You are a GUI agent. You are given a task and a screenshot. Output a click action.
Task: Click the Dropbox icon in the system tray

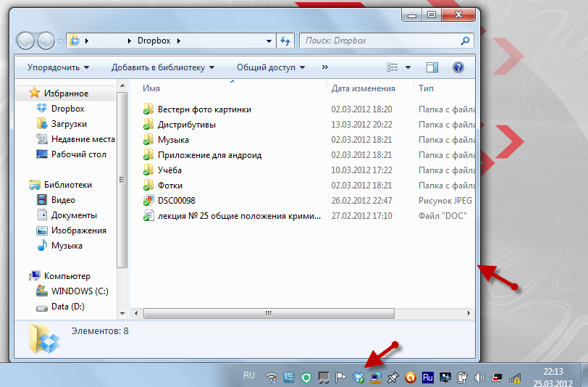coord(358,377)
